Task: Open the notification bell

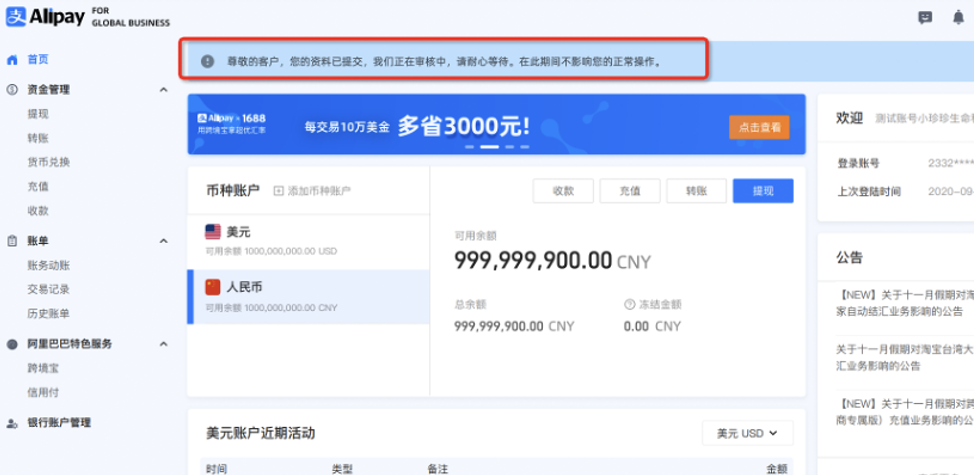Action: pos(958,17)
